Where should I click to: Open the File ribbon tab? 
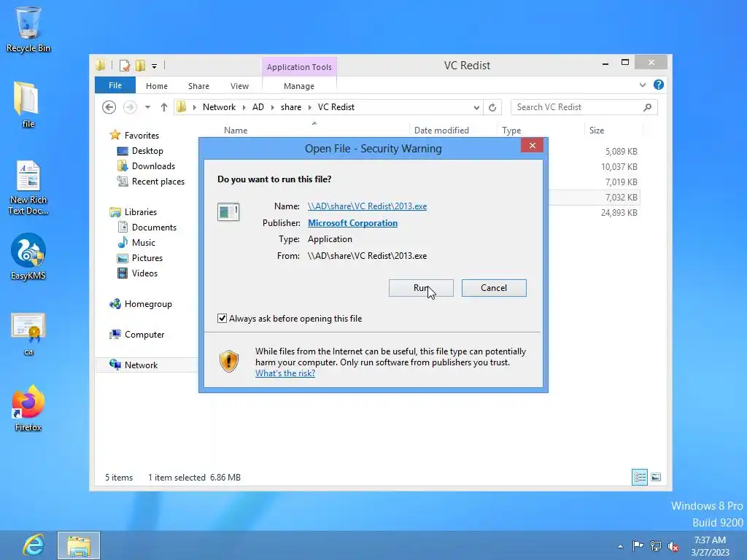[x=115, y=85]
